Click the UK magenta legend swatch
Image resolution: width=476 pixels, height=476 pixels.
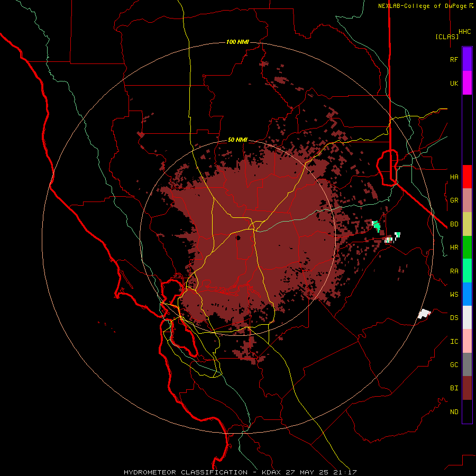click(x=467, y=83)
